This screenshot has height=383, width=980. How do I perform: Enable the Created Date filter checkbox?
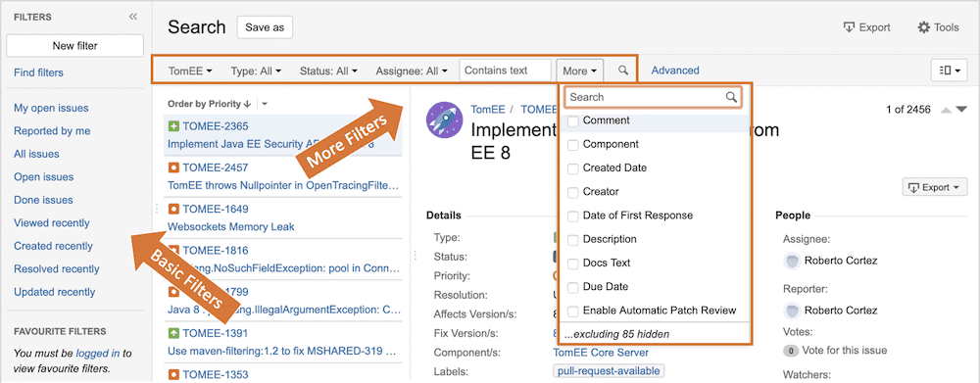pos(572,168)
